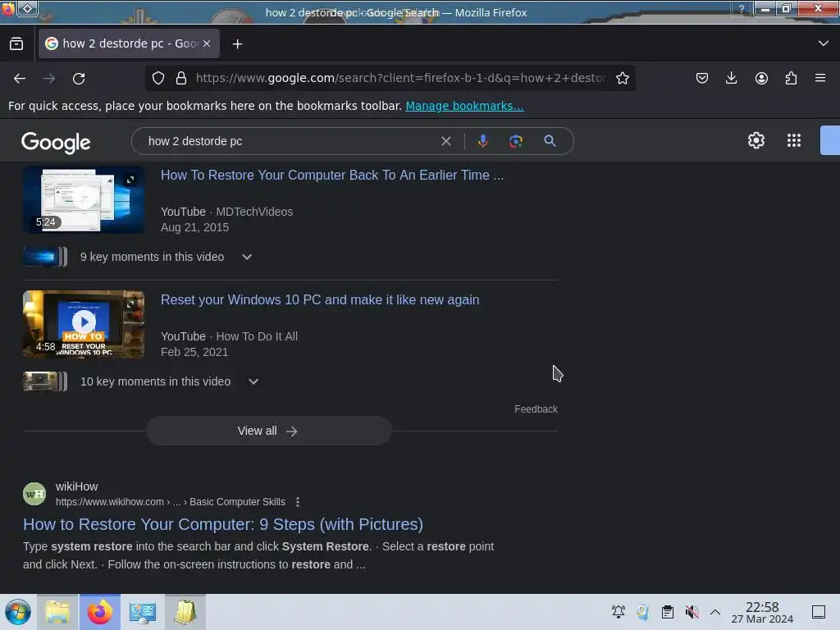Open the file manager from the taskbar

pyautogui.click(x=57, y=612)
